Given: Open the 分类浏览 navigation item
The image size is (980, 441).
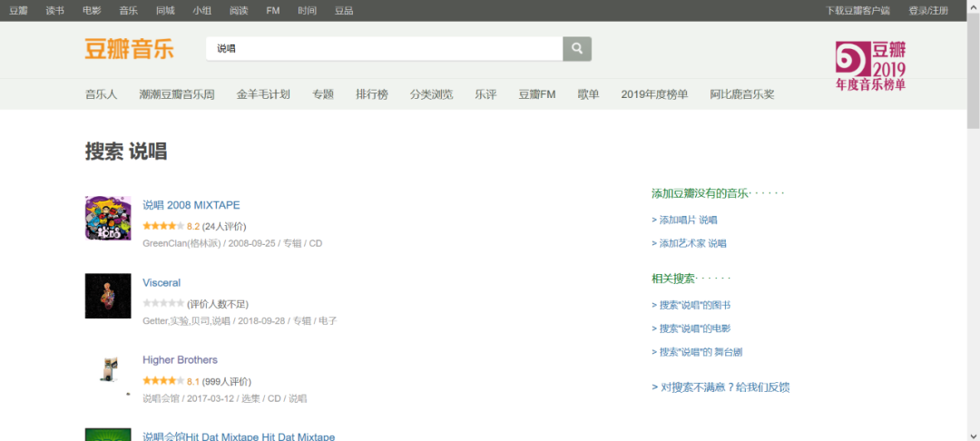Looking at the screenshot, I should (431, 94).
